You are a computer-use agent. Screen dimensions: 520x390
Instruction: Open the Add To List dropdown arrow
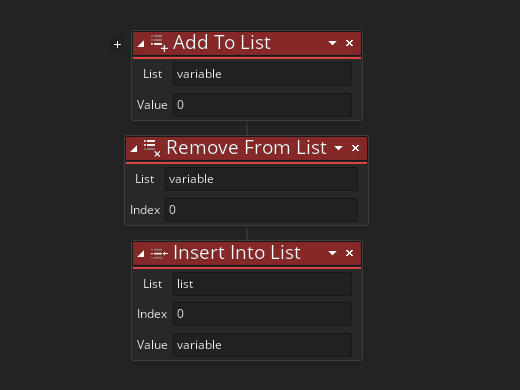coord(332,43)
